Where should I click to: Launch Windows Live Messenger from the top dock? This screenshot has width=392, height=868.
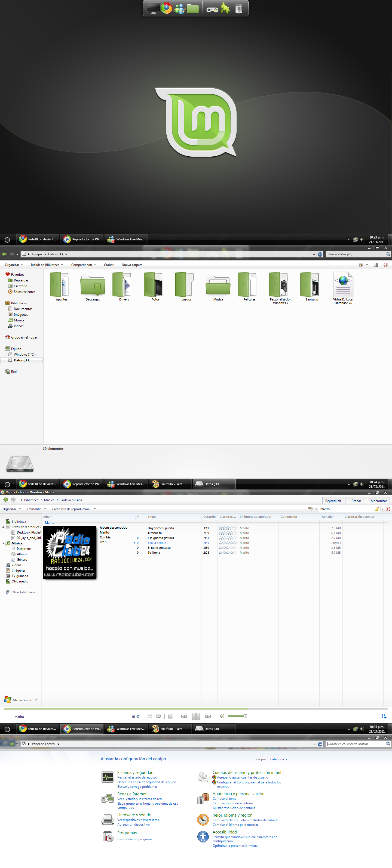(x=179, y=8)
